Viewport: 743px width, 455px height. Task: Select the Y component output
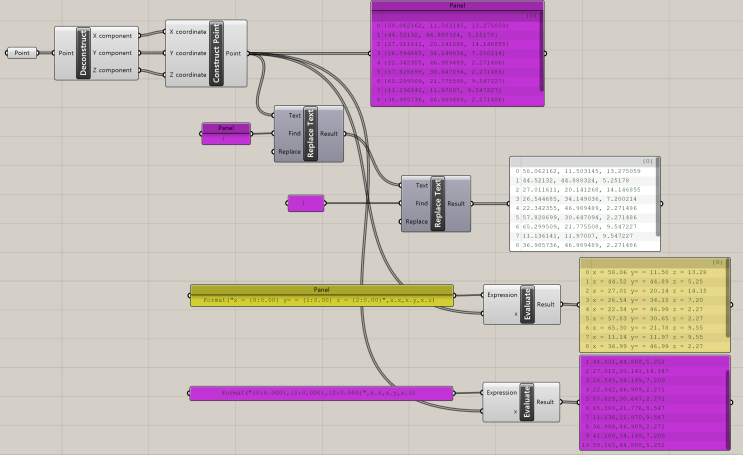tap(112, 53)
